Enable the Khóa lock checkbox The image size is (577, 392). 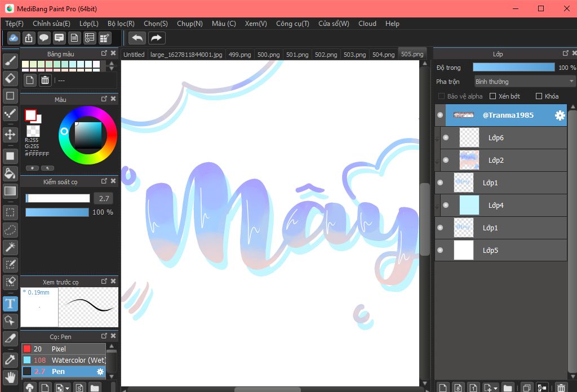coord(539,96)
